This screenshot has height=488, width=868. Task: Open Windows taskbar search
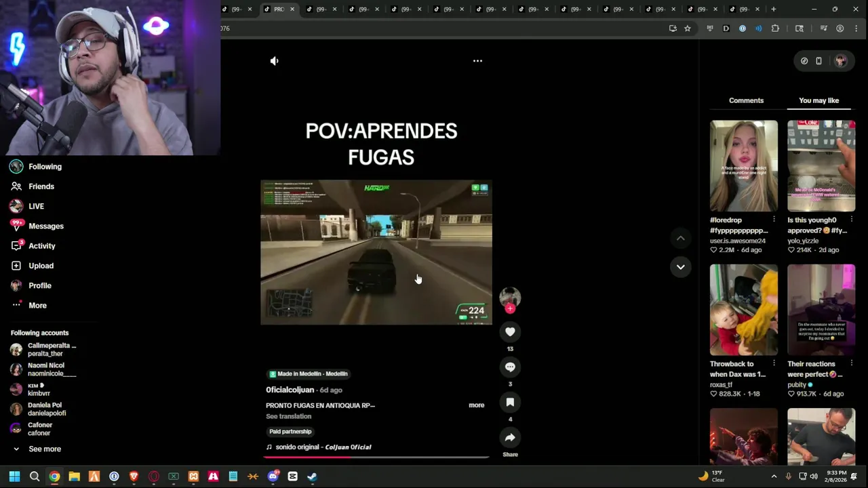tap(35, 476)
